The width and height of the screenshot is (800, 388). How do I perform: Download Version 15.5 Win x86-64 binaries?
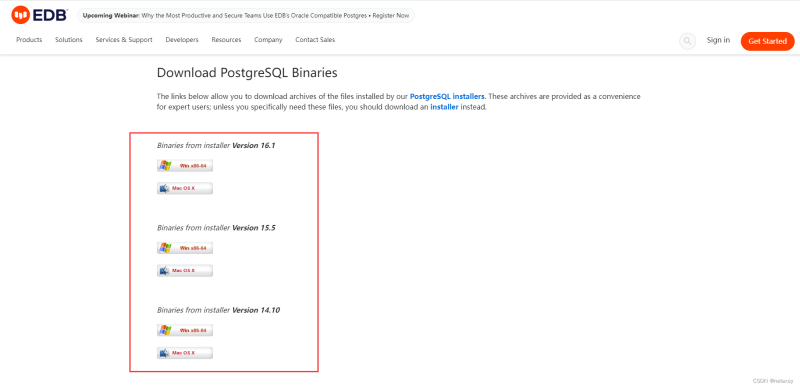click(185, 248)
